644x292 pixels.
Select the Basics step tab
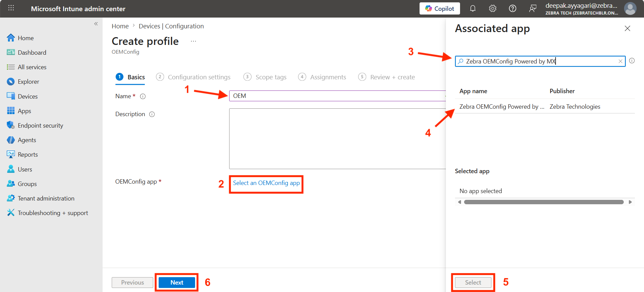click(130, 77)
